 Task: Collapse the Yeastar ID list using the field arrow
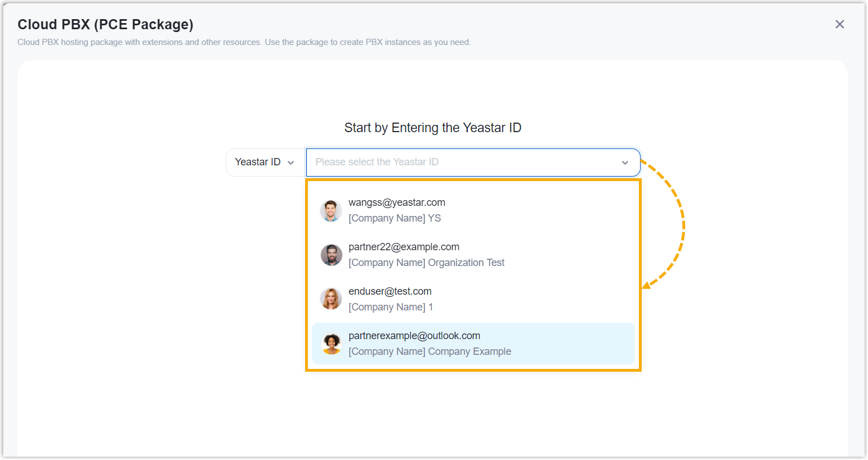(625, 163)
